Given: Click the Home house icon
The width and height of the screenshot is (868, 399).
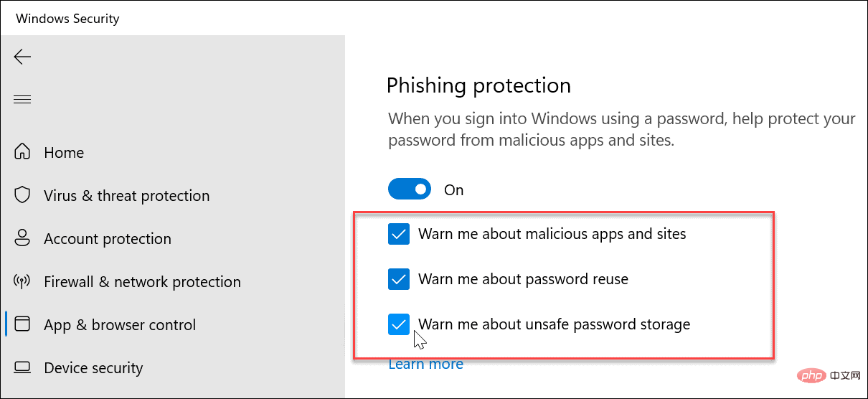Looking at the screenshot, I should pos(22,152).
